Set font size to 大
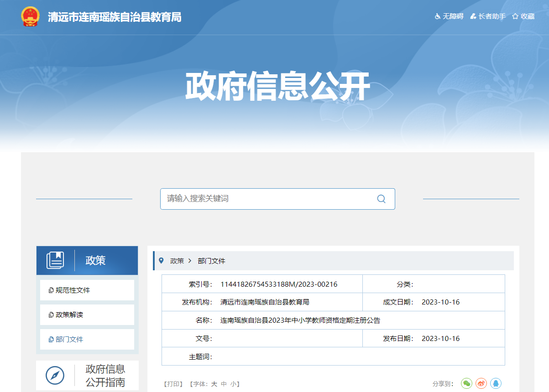The width and height of the screenshot is (549, 392). click(214, 384)
